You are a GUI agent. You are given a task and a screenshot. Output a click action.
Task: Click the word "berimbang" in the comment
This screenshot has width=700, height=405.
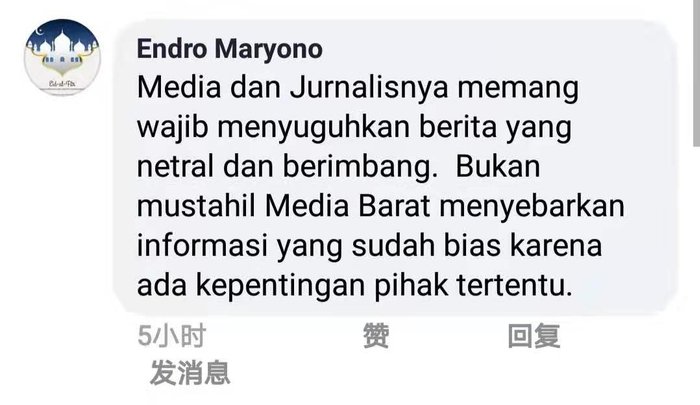click(360, 167)
